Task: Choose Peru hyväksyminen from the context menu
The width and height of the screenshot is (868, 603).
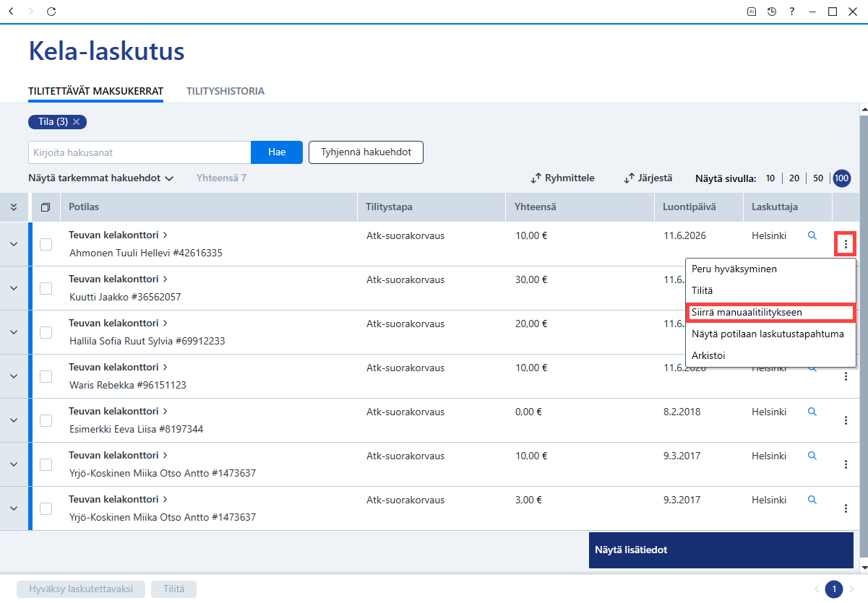Action: (x=770, y=269)
